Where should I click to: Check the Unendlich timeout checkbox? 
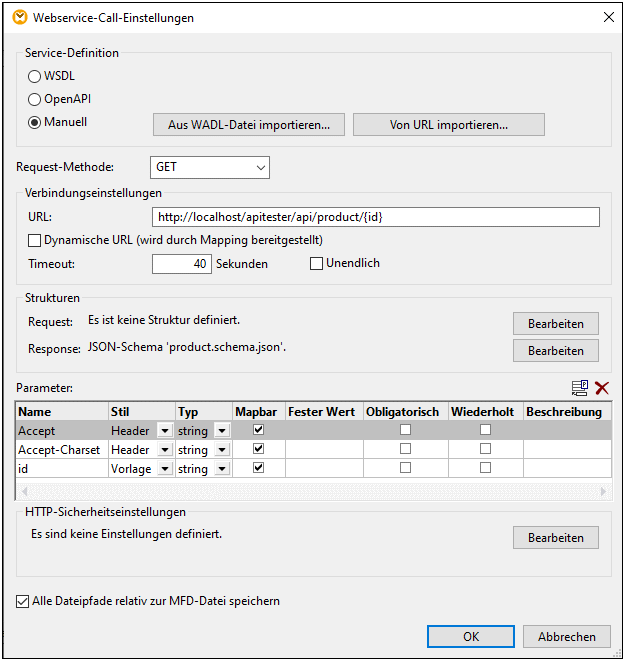click(317, 264)
